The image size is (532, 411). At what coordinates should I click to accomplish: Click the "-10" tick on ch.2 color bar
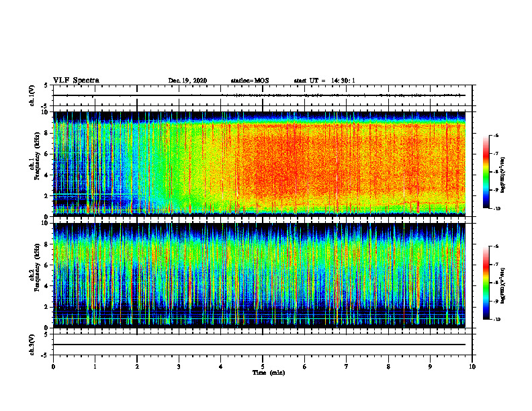pyautogui.click(x=497, y=320)
